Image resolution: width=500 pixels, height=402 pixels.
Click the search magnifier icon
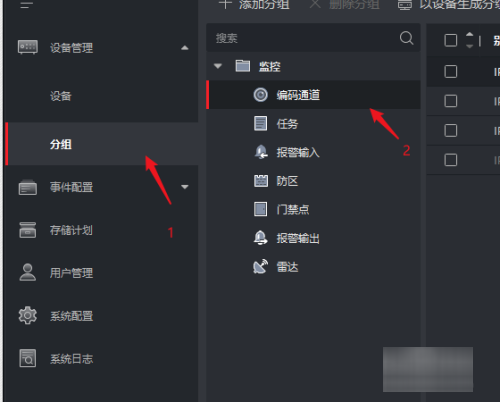click(406, 38)
